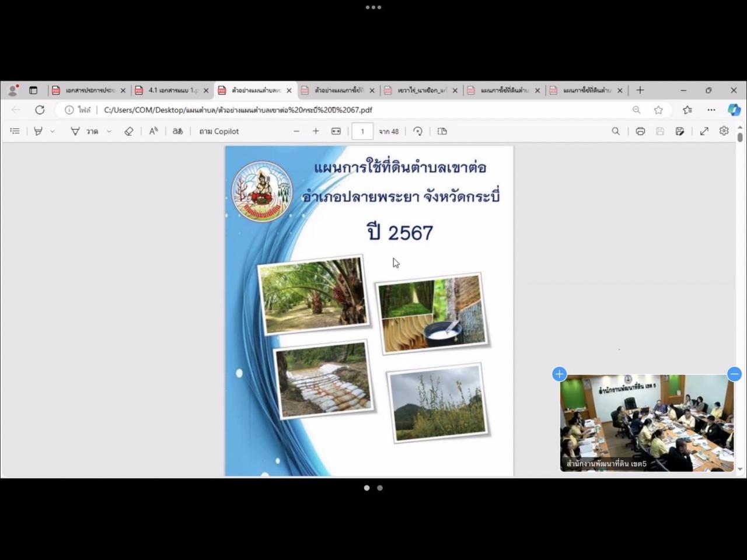Click the vertical scrollbar thumb
Image resolution: width=747 pixels, height=560 pixels.
pyautogui.click(x=740, y=138)
